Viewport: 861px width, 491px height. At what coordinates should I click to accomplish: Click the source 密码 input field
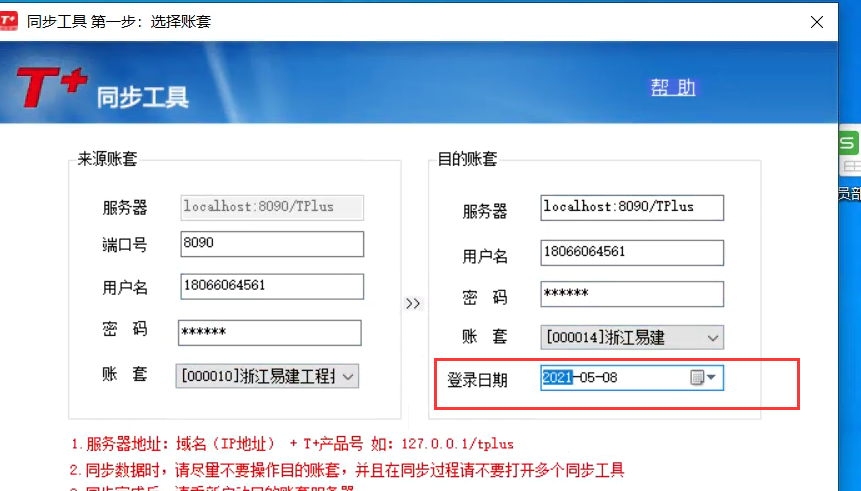point(270,333)
